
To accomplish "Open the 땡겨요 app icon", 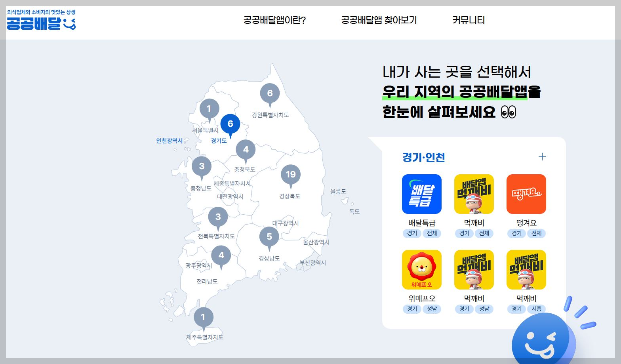I will 526,194.
